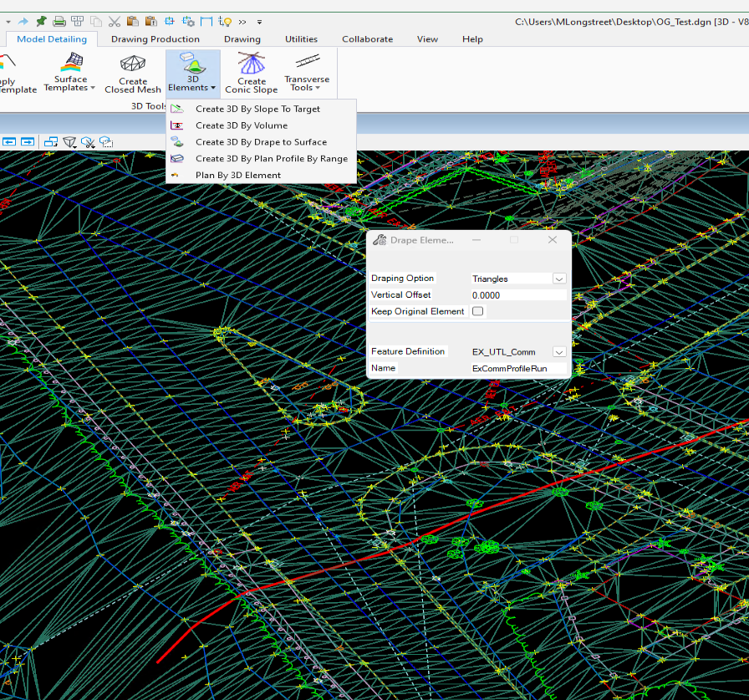Click the Name field showing ExCommProfileRun

pos(518,368)
